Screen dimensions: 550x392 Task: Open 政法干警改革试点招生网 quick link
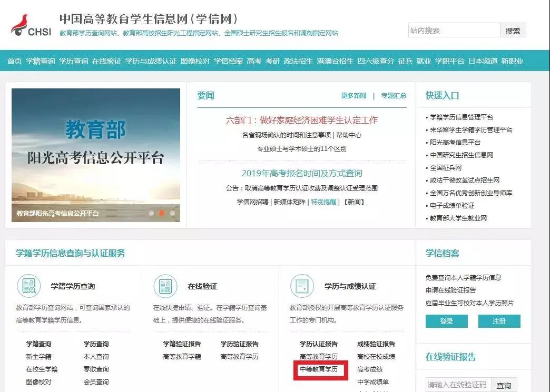coord(465,180)
